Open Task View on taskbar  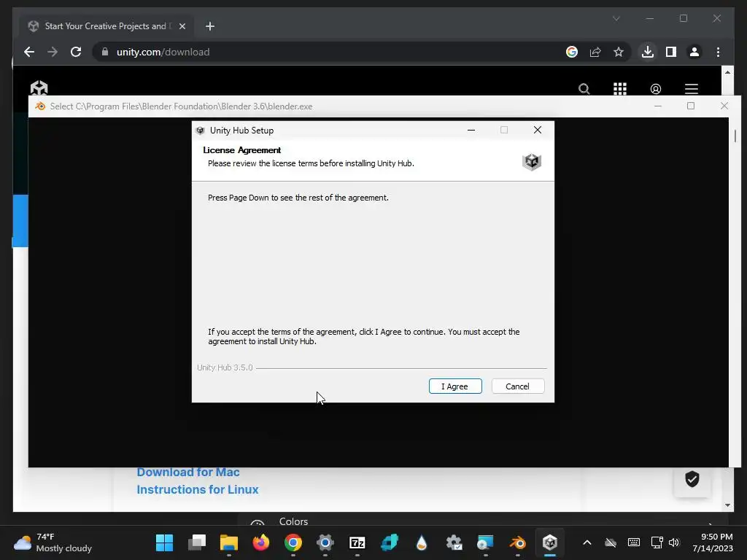[x=197, y=542]
